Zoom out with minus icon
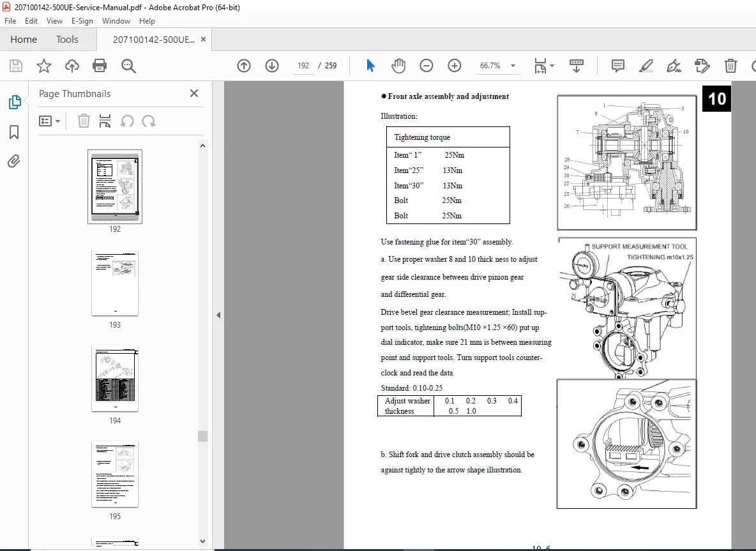The height and width of the screenshot is (551, 756). click(x=427, y=66)
